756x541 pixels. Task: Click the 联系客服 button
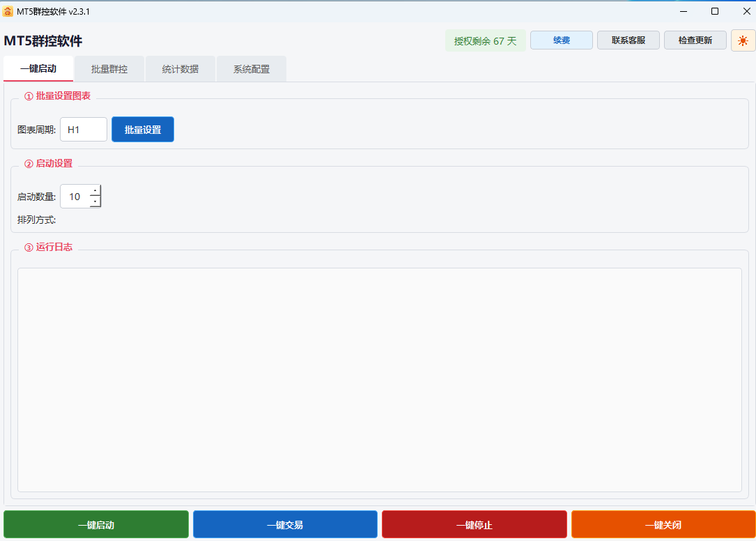(628, 40)
